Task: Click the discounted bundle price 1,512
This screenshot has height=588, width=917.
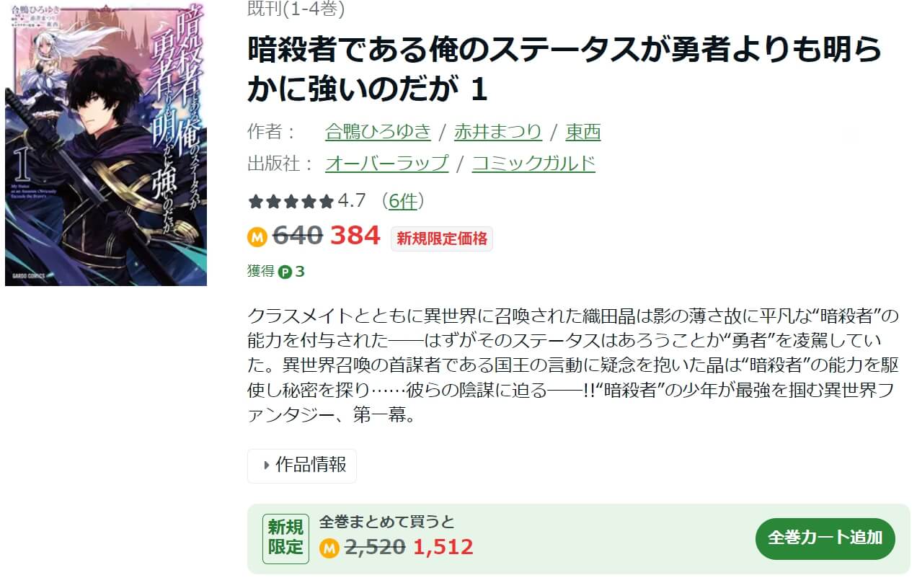Action: pos(443,548)
